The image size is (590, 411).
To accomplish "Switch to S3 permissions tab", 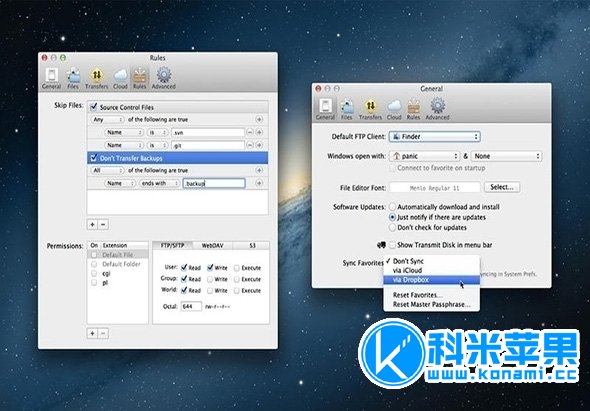I will pos(252,245).
